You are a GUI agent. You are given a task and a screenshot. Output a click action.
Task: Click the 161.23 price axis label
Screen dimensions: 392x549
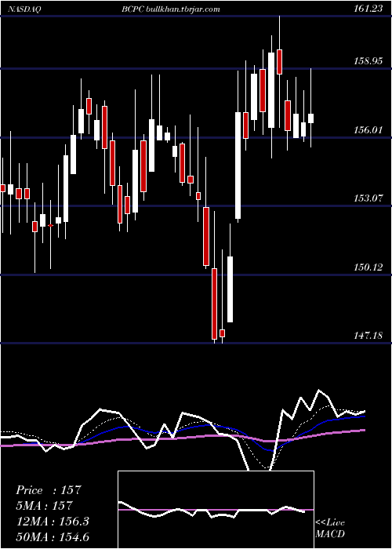(x=368, y=9)
